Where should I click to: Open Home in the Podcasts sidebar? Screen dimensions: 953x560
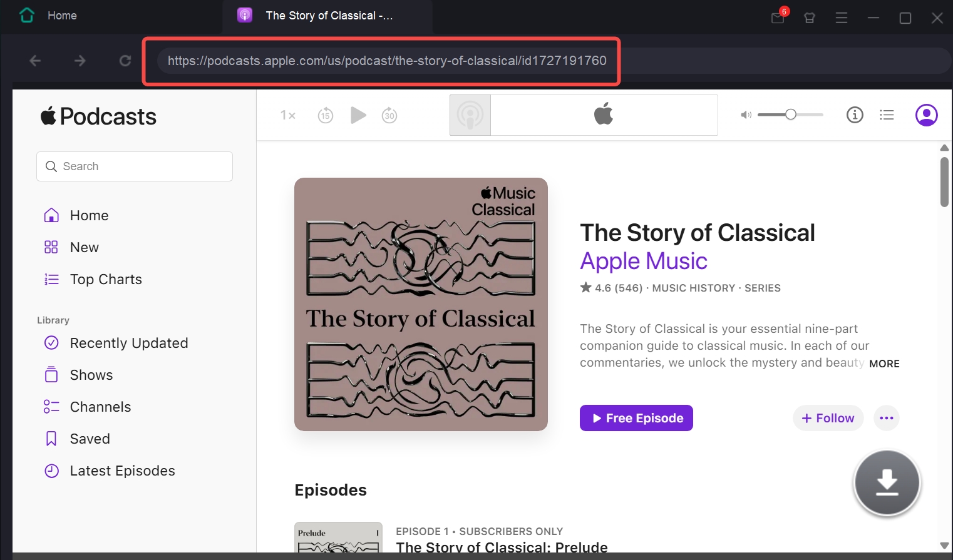pos(76,215)
